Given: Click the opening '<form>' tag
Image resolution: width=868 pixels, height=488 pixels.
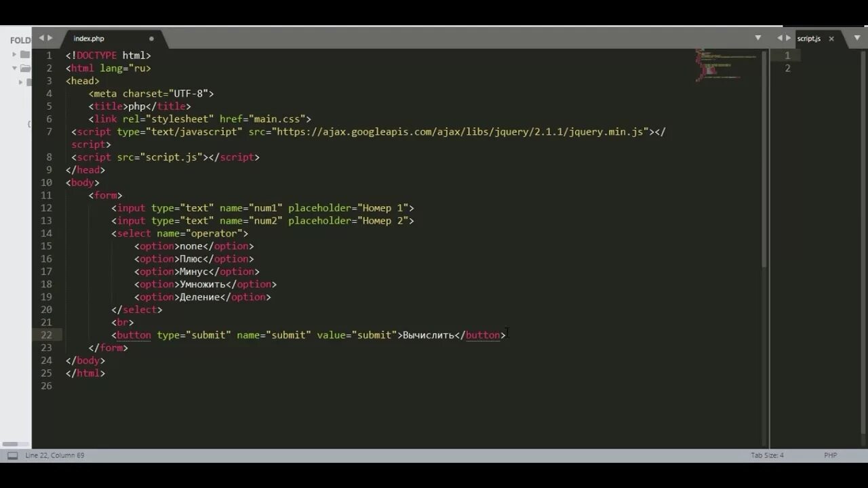Looking at the screenshot, I should click(106, 195).
